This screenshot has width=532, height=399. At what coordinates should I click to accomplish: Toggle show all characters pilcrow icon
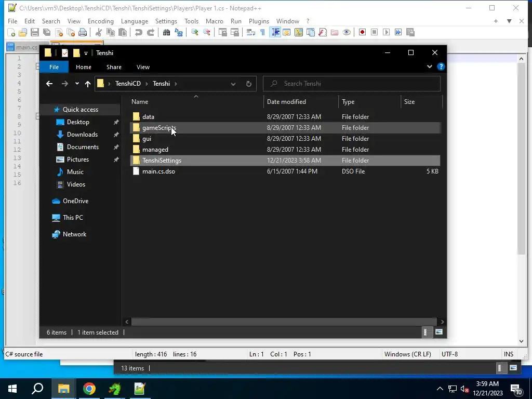262,32
